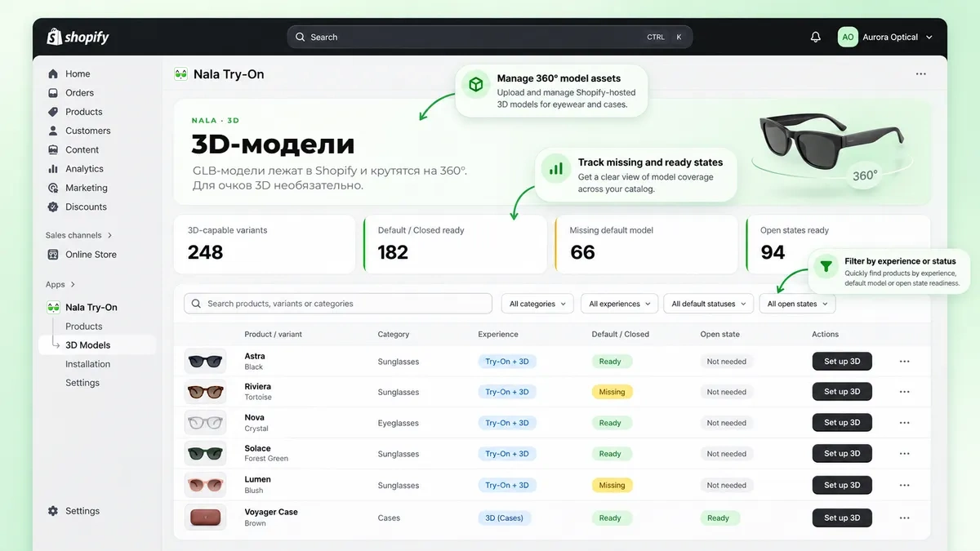Screen dimensions: 980x551
Task: Click the Home icon in sidebar
Action: click(53, 73)
